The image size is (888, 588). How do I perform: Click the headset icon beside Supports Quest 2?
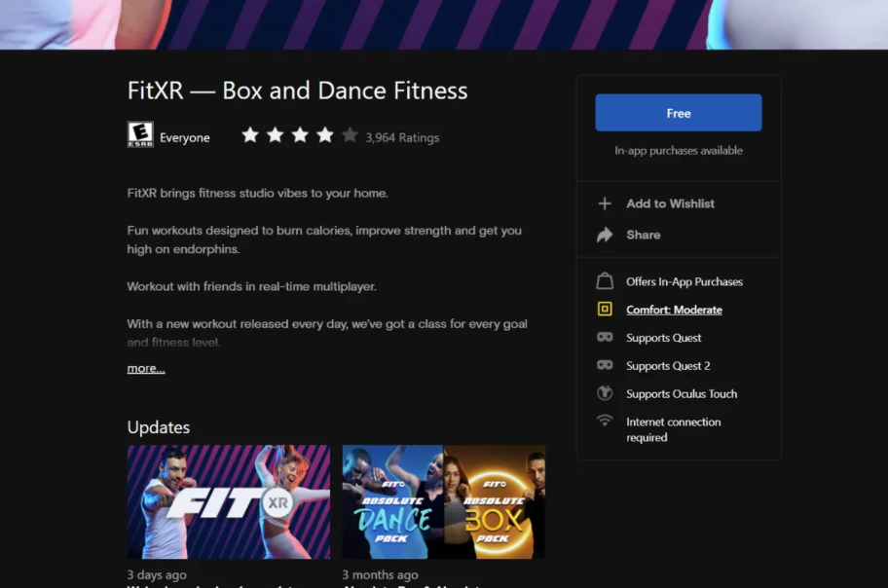tap(605, 366)
